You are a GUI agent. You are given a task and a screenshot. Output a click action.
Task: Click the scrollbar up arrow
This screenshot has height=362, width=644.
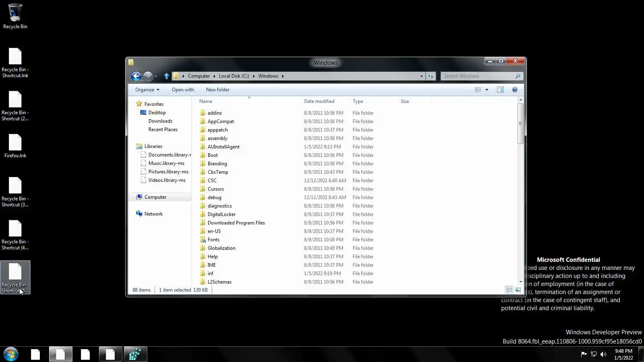coord(520,100)
